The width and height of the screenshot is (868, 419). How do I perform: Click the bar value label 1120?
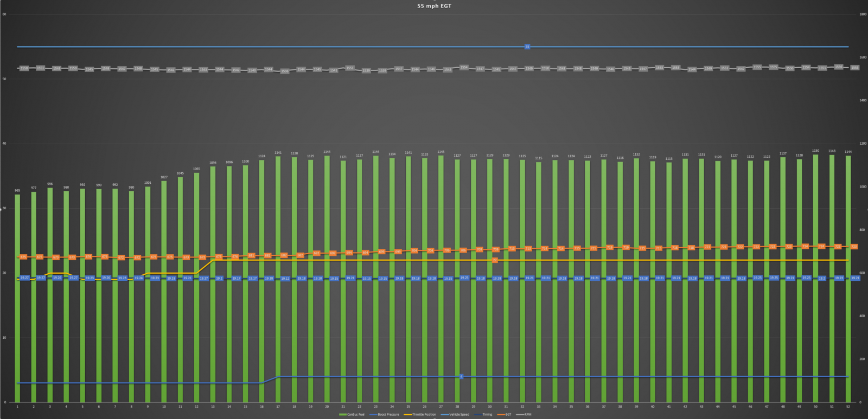(718, 157)
